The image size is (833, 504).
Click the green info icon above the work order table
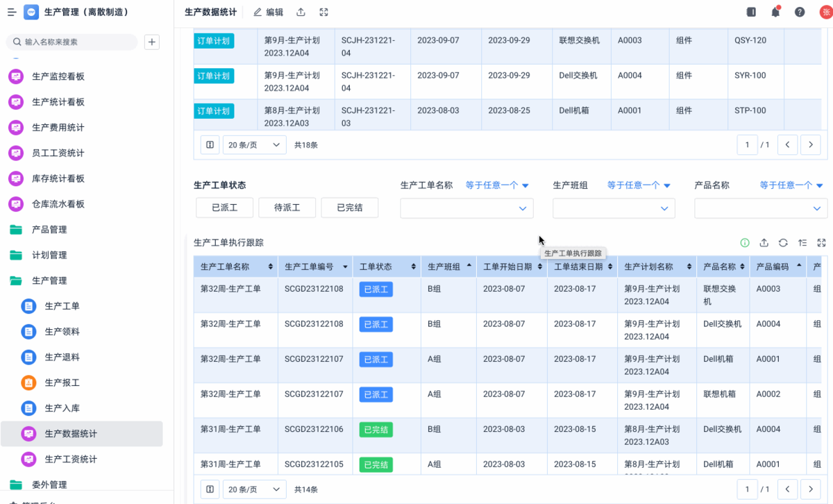coord(745,243)
